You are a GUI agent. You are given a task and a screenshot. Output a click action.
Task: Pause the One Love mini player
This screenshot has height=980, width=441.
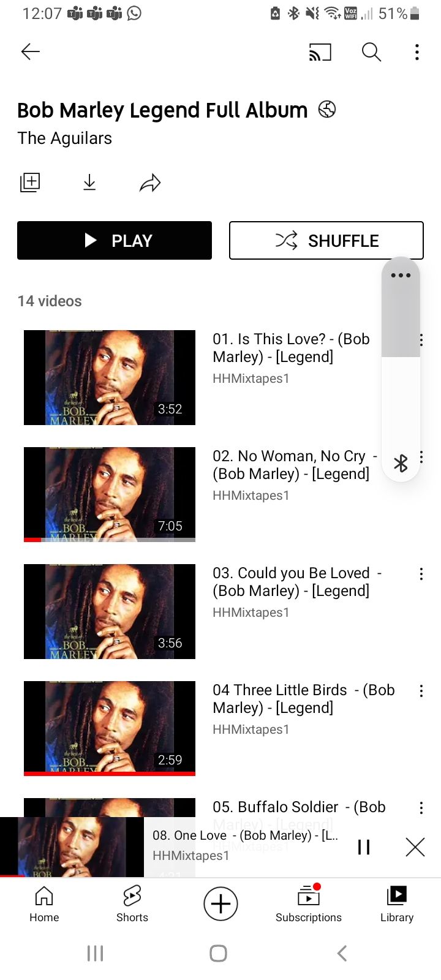(364, 847)
